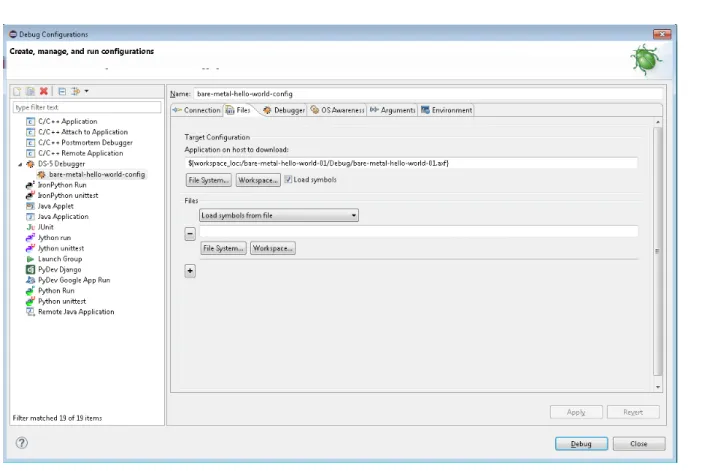The image size is (702, 471).
Task: Switch to the Arguments tab
Action: click(x=393, y=110)
